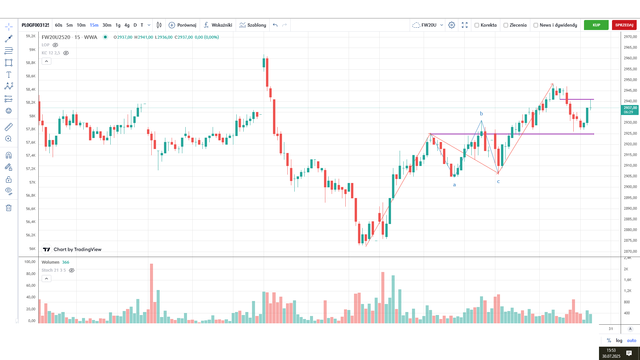Toggle stay-in-drawing-mode pencil lock icon
This screenshot has height=360, width=640.
point(9,167)
